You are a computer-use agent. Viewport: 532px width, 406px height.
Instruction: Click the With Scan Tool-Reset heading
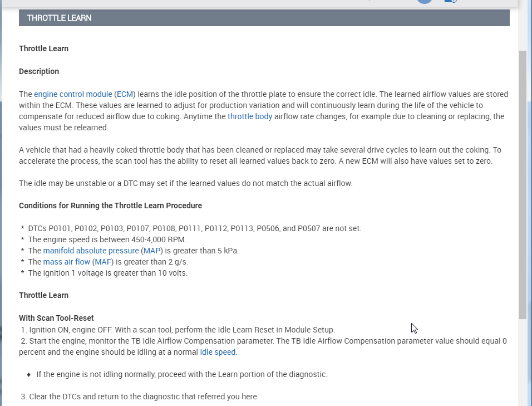point(56,318)
